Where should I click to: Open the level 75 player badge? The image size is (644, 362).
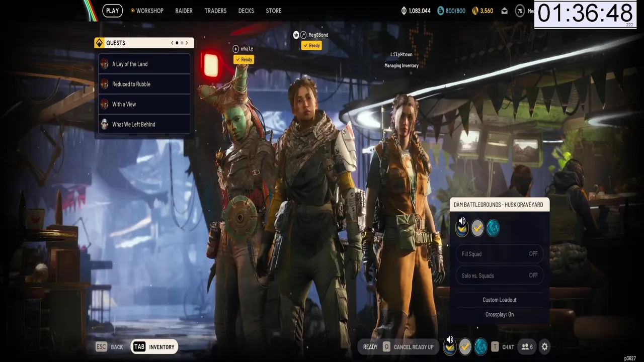(x=520, y=11)
